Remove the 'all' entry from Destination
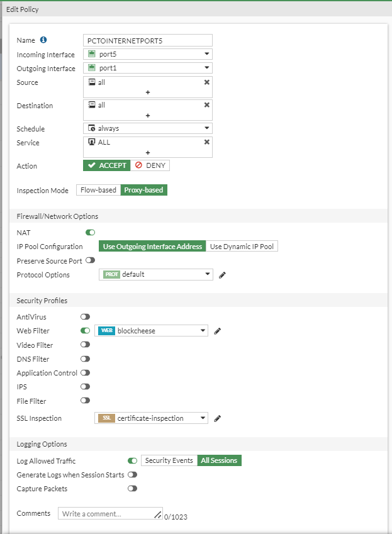 [206, 105]
